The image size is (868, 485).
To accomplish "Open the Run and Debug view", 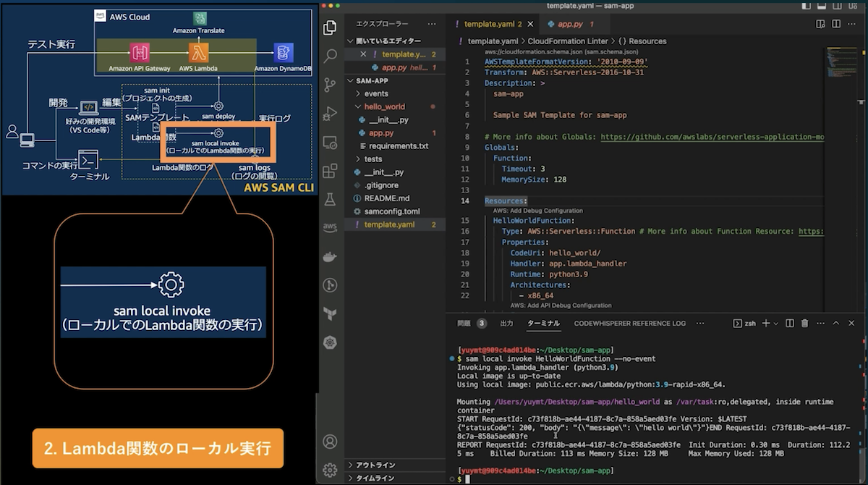I will coord(331,113).
